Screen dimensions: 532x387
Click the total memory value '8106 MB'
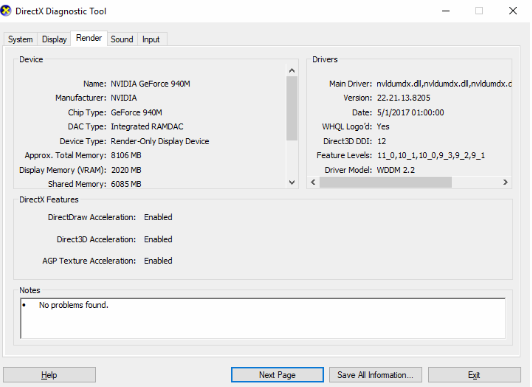pos(126,155)
